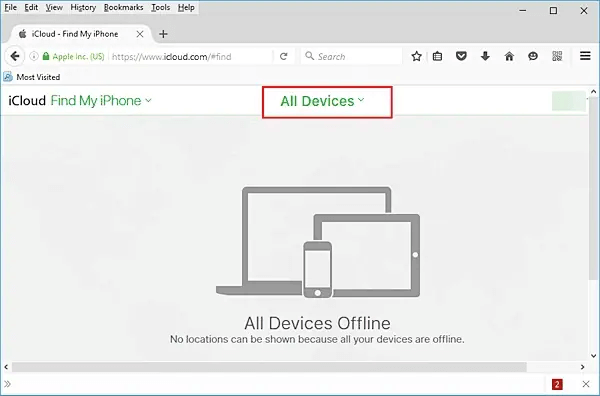Image resolution: width=600 pixels, height=396 pixels.
Task: Open the hamburger menu in Firefox
Action: 585,56
